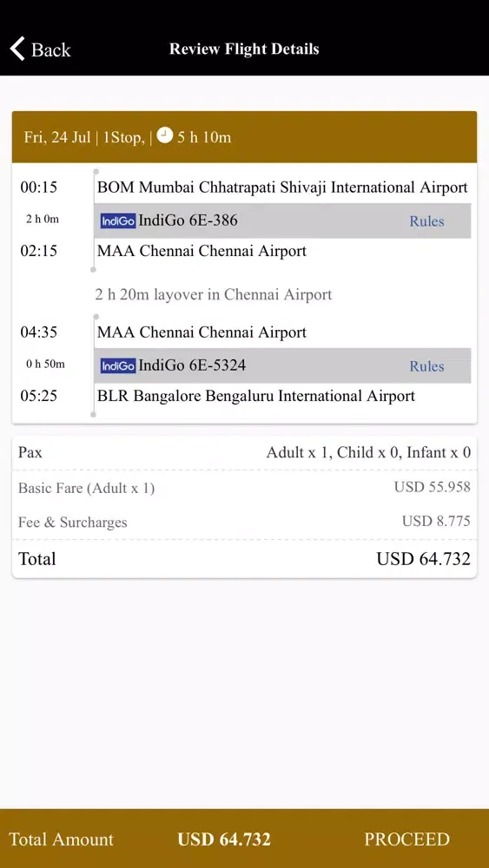489x868 pixels.
Task: Click the Total USD 64.732 row
Action: tap(244, 558)
